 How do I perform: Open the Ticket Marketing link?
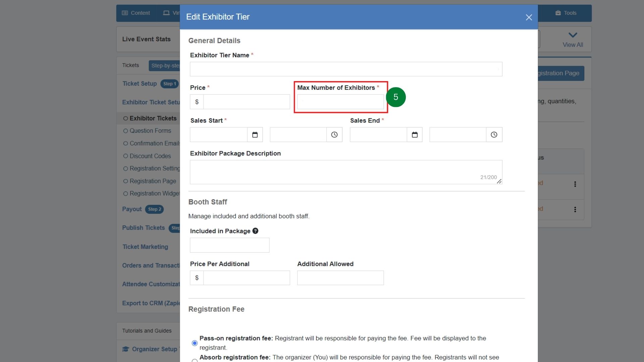click(x=145, y=247)
